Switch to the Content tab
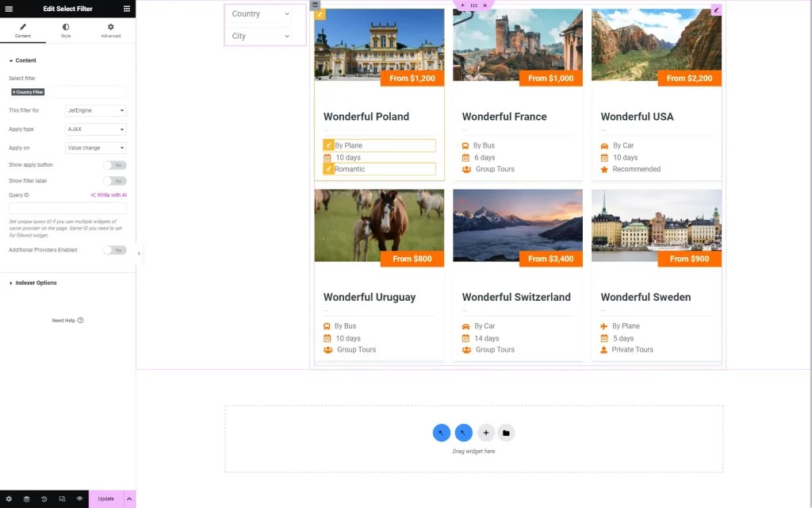Image resolution: width=812 pixels, height=508 pixels. pyautogui.click(x=23, y=31)
